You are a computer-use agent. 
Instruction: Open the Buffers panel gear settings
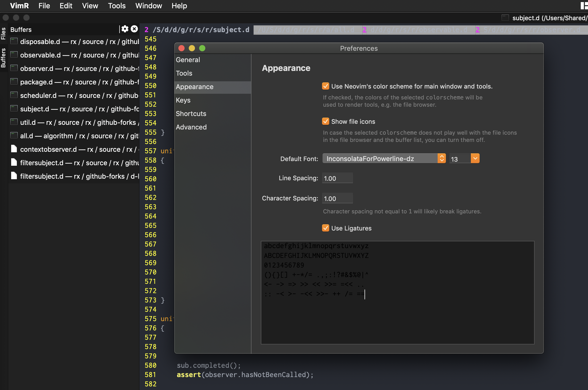click(x=125, y=29)
